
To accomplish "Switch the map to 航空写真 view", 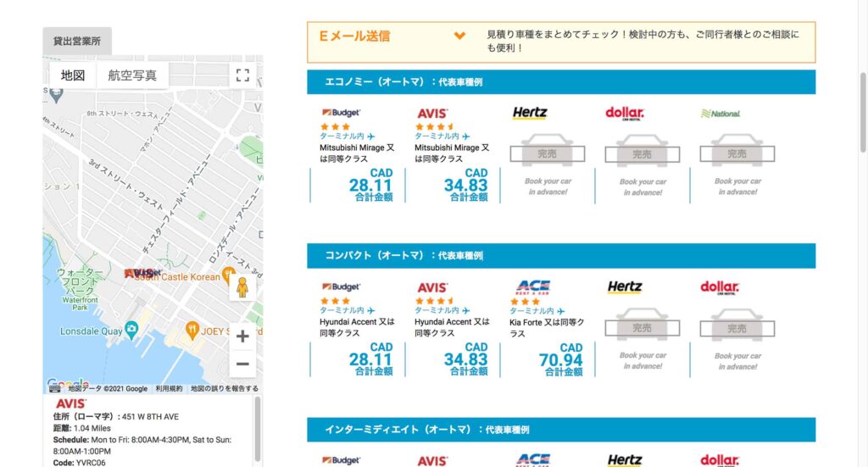I will 132,75.
